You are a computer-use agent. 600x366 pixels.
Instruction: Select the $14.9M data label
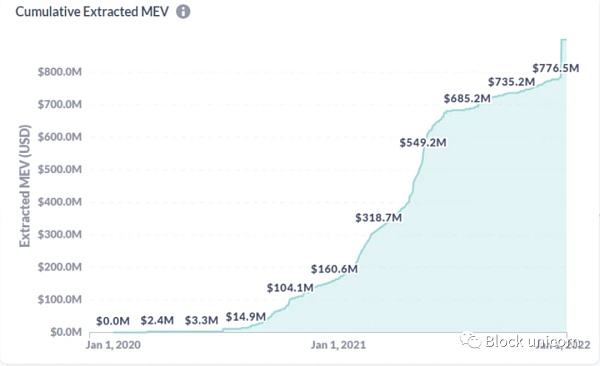(246, 317)
